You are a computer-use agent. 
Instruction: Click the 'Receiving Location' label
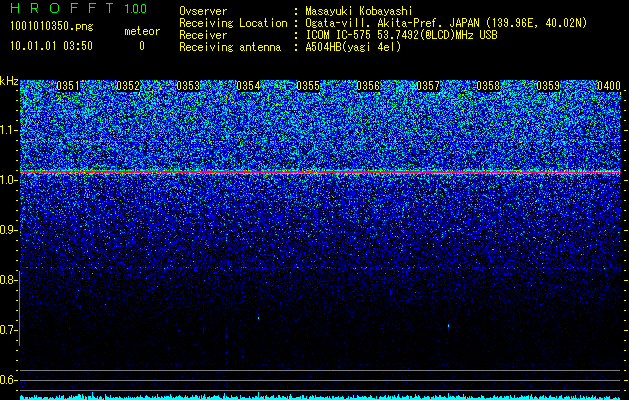233,23
